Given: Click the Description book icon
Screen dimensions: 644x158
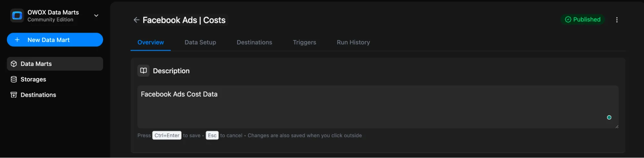Looking at the screenshot, I should pyautogui.click(x=143, y=71).
